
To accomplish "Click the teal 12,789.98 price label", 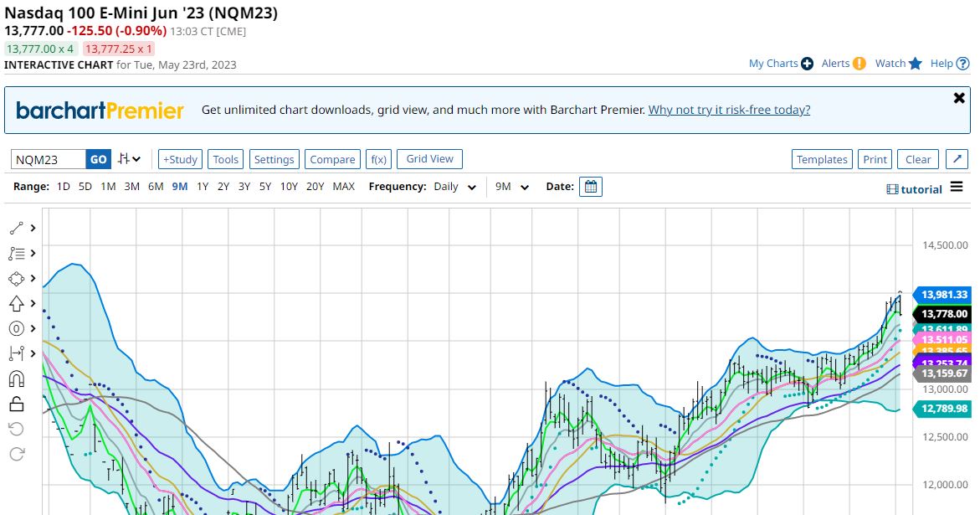I will click(942, 409).
